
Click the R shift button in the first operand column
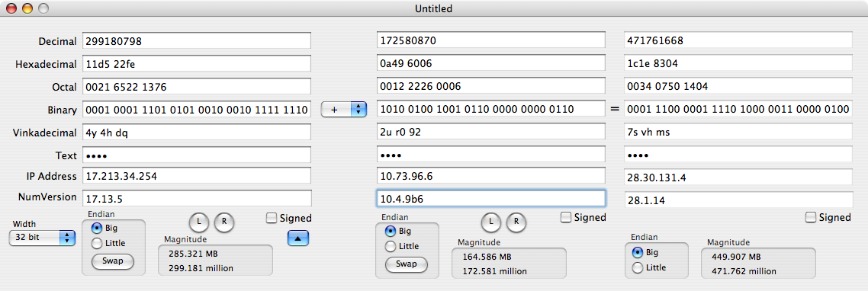tap(224, 222)
